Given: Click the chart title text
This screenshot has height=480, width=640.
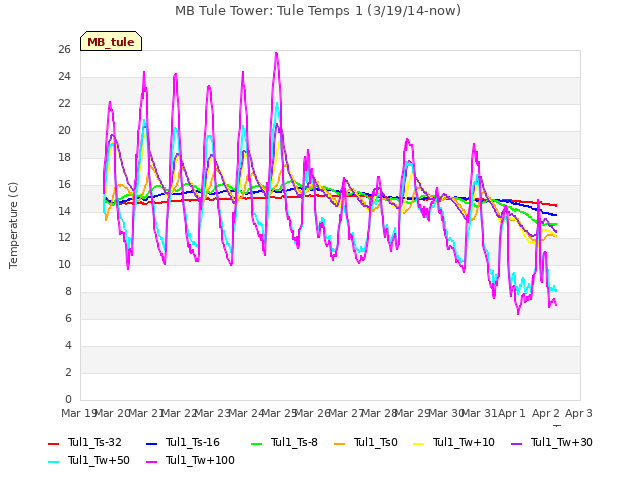Looking at the screenshot, I should click(318, 11).
